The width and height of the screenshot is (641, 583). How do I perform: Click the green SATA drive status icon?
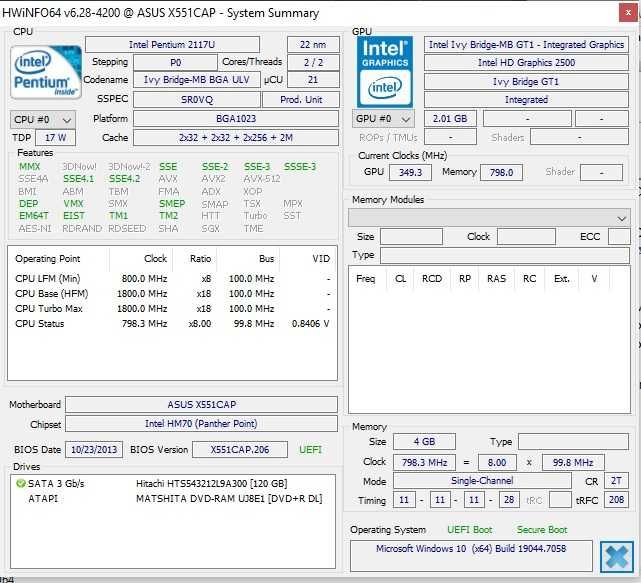(x=20, y=484)
